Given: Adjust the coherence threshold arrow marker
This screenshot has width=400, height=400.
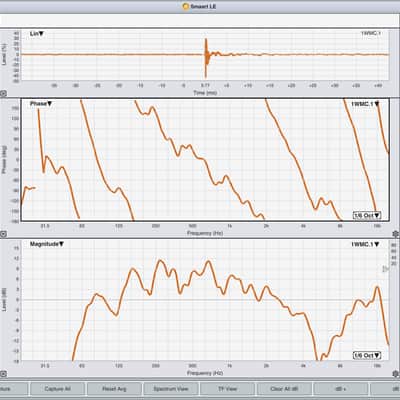Looking at the screenshot, I should click(385, 269).
